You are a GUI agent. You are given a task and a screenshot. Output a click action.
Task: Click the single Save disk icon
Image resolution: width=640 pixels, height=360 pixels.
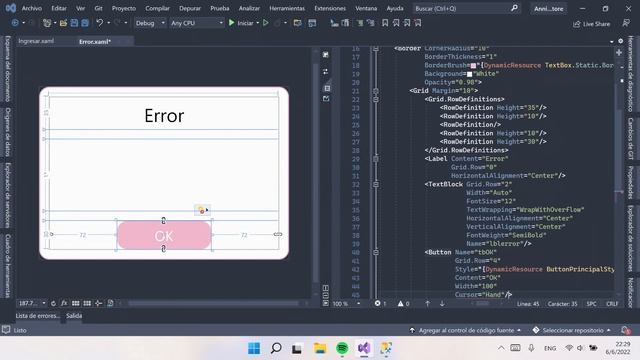click(x=74, y=23)
